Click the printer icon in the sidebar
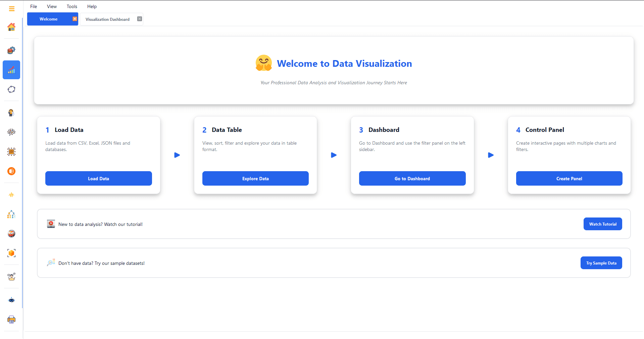The height and width of the screenshot is (339, 644). [x=11, y=320]
